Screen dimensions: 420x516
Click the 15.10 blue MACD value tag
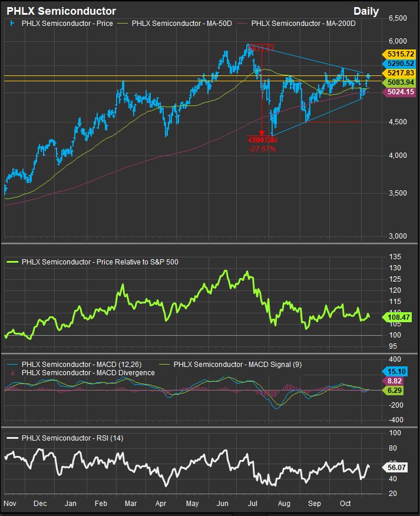pos(395,372)
